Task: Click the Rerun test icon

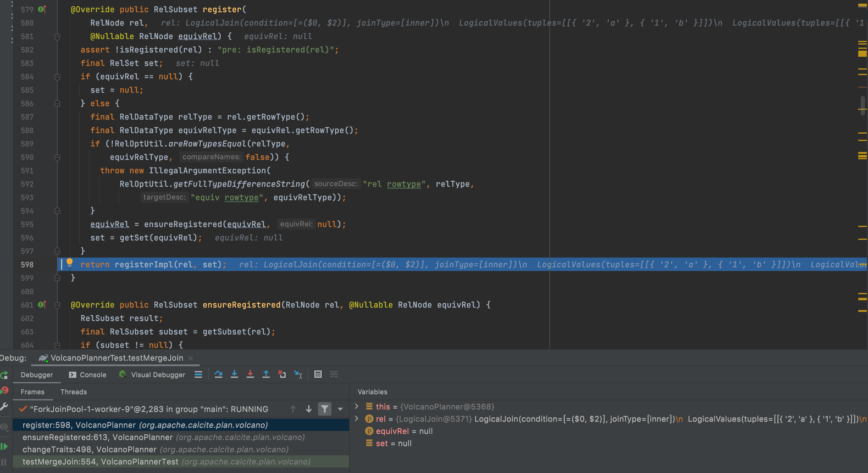Action: 4,375
